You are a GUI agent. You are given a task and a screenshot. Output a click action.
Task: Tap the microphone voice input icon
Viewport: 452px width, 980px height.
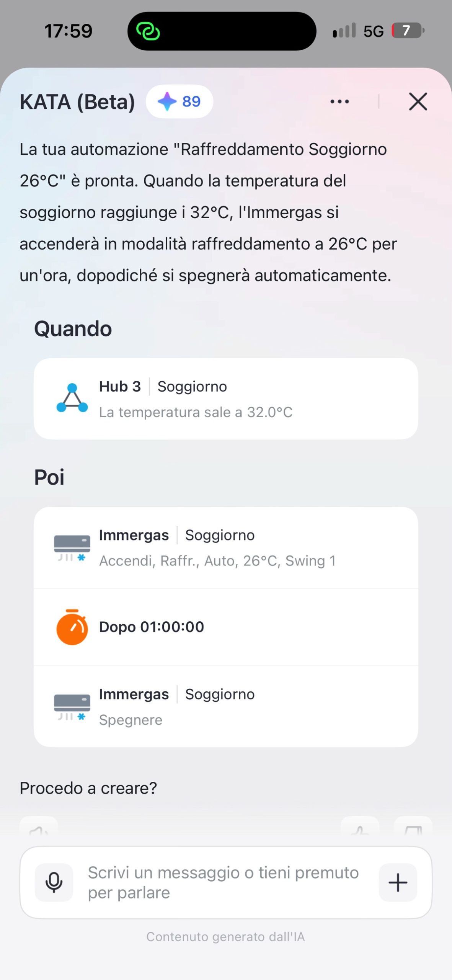coord(54,882)
